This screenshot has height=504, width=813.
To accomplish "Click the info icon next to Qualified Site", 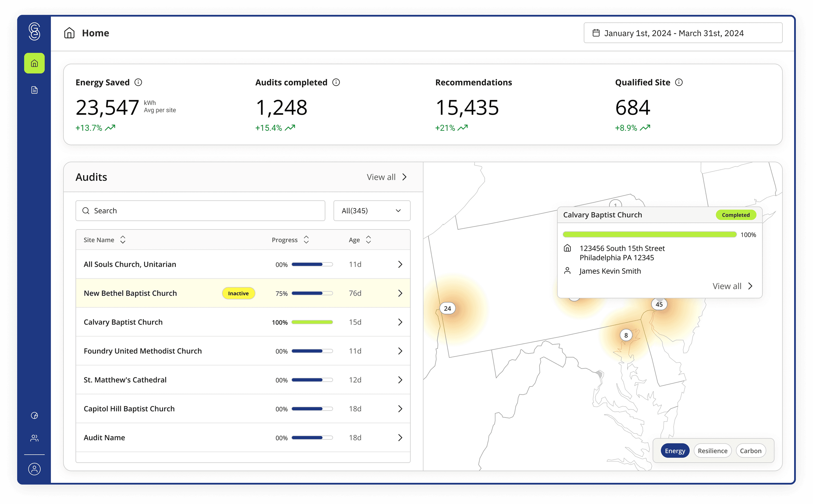I will tap(679, 82).
